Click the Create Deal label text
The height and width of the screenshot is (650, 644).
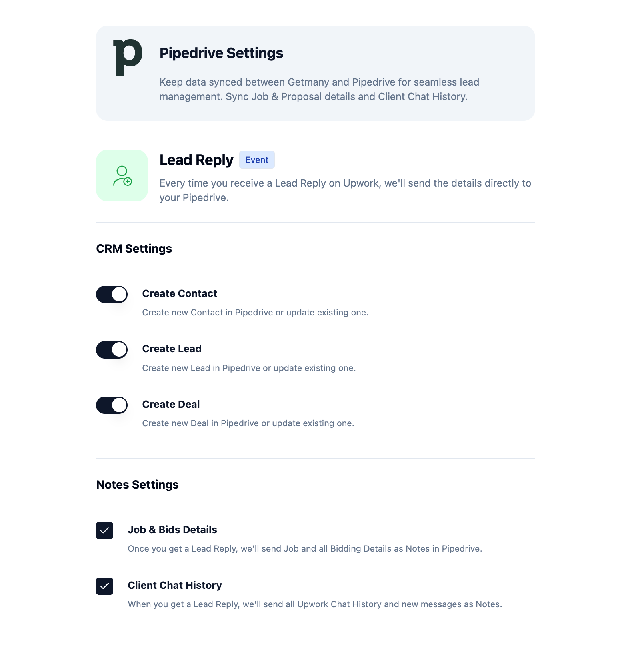pyautogui.click(x=171, y=404)
